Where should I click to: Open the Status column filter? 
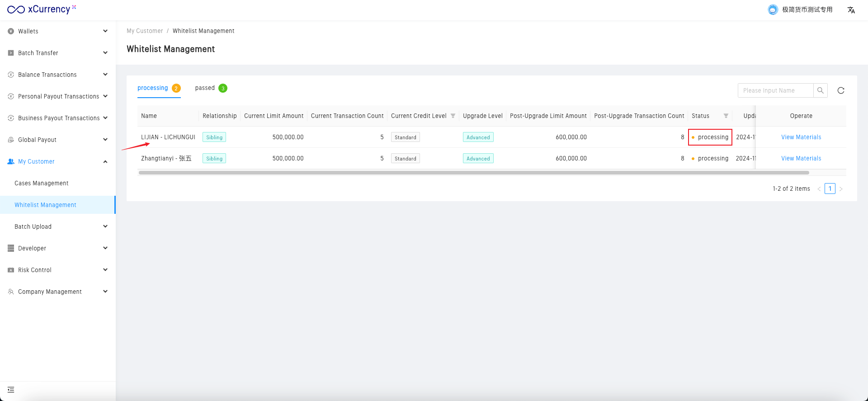(x=726, y=116)
